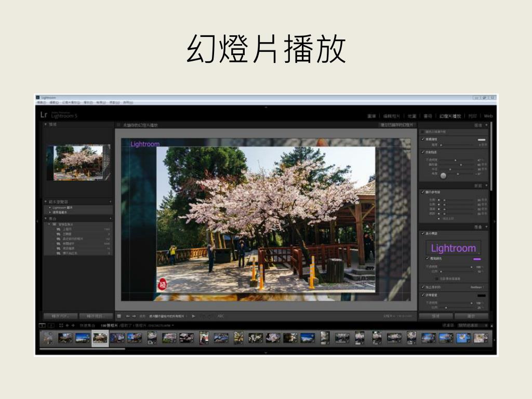Toggle the Rating Stars checkbox

click(422, 295)
